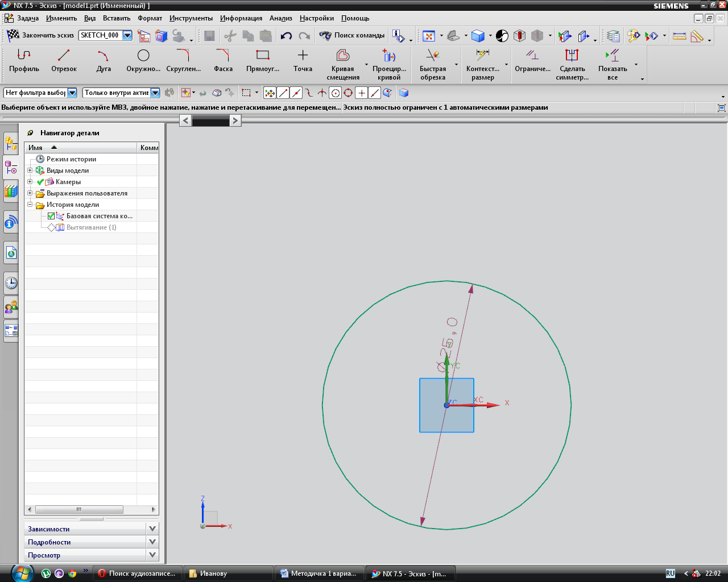This screenshot has width=728, height=582.
Task: Click Показать все constraints tool
Action: (613, 64)
